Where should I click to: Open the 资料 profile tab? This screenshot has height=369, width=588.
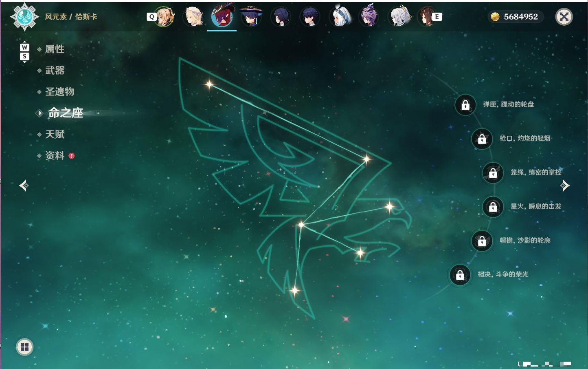(55, 155)
